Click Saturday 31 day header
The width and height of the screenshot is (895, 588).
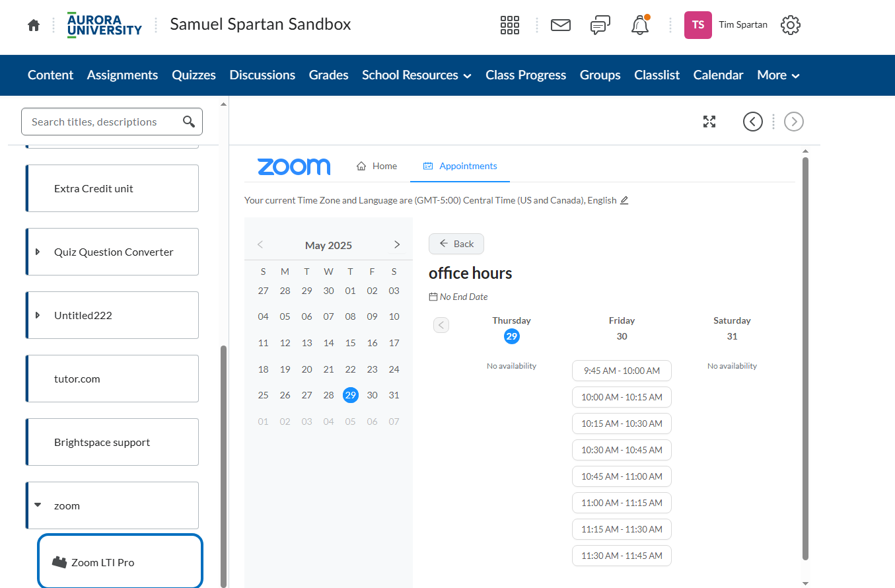click(x=732, y=328)
